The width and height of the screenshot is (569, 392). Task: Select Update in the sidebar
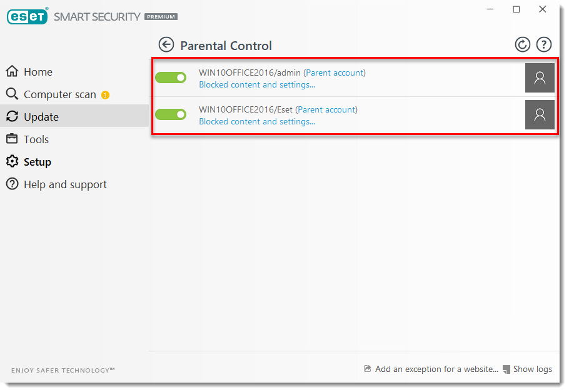click(x=41, y=117)
